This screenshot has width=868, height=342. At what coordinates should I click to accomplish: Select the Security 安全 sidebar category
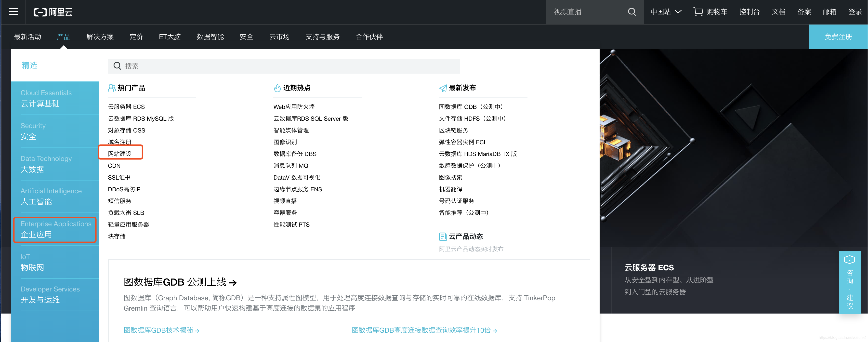tap(55, 131)
